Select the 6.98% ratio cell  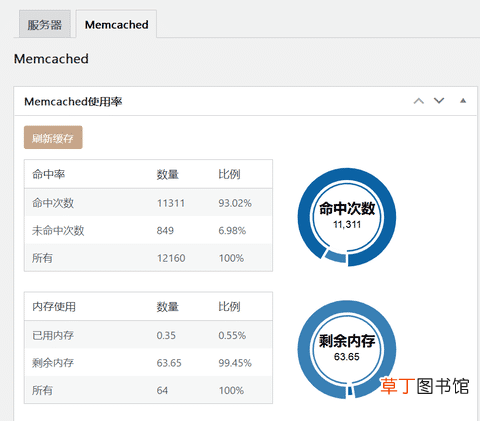pos(232,231)
